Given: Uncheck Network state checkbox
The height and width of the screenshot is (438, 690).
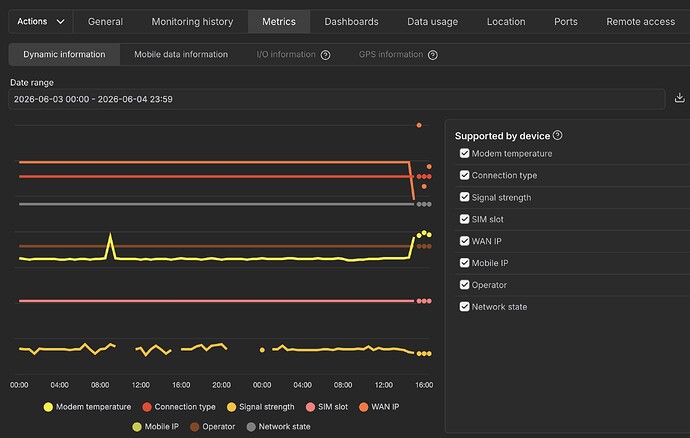Looking at the screenshot, I should coord(464,306).
